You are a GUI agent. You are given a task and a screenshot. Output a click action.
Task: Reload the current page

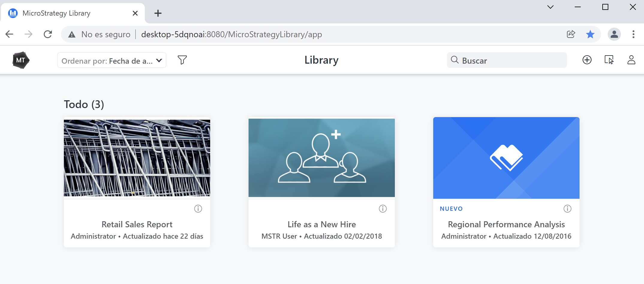coord(48,34)
